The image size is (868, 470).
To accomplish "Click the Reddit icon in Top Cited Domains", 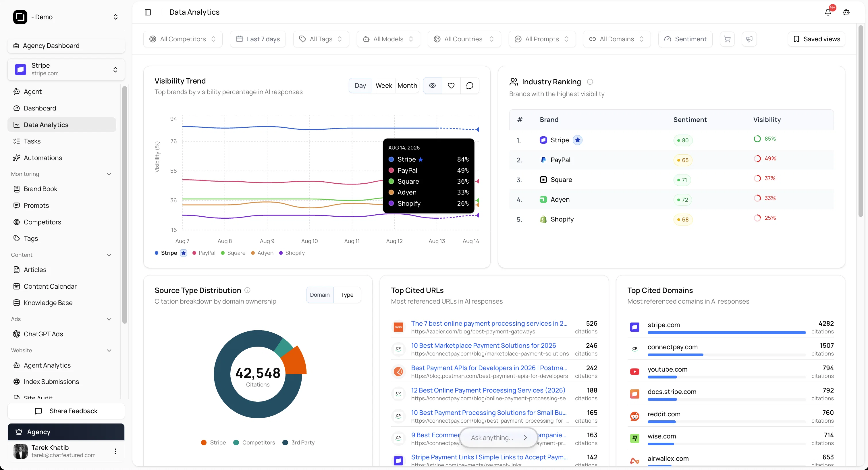I will click(x=634, y=416).
